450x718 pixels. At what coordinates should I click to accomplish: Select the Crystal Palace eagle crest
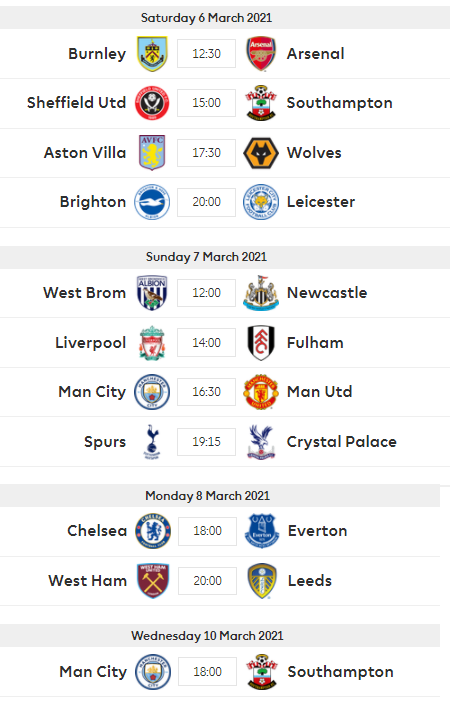[261, 442]
